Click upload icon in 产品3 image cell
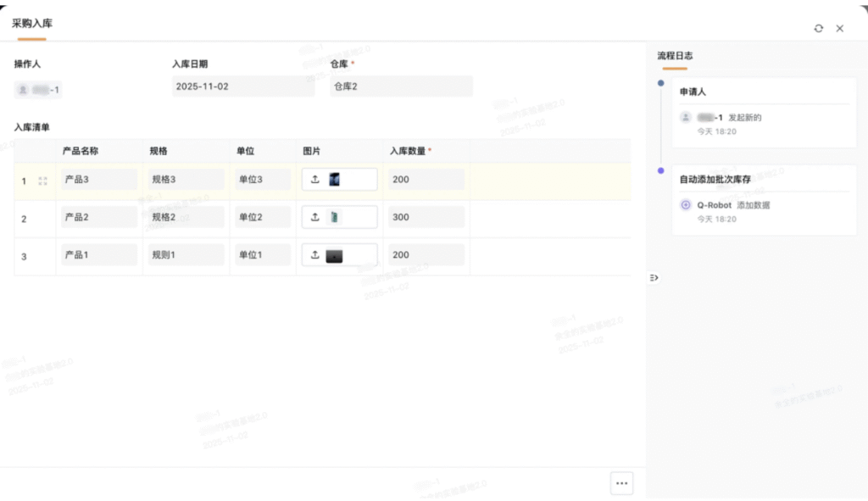 315,180
